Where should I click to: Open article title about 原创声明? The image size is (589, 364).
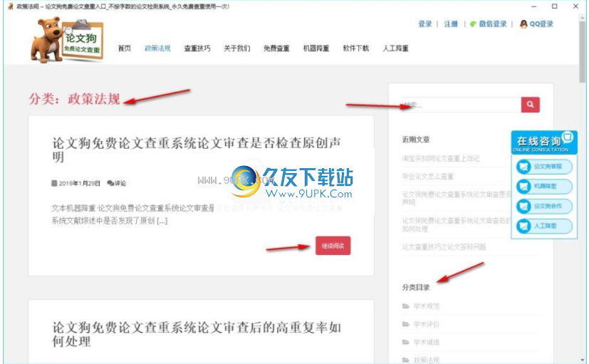click(197, 150)
